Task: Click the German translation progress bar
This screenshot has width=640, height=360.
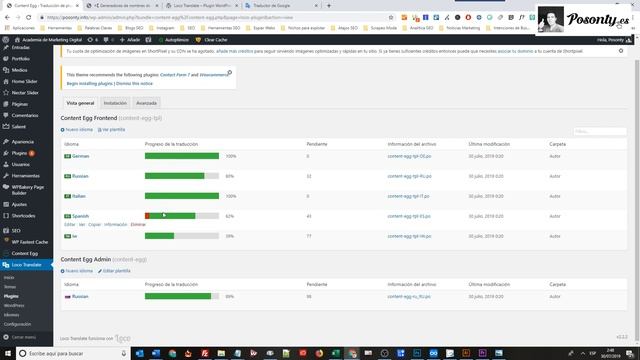Action: (x=182, y=156)
